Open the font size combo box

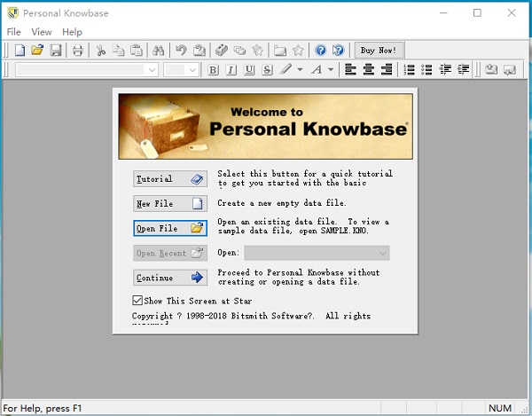[x=181, y=70]
